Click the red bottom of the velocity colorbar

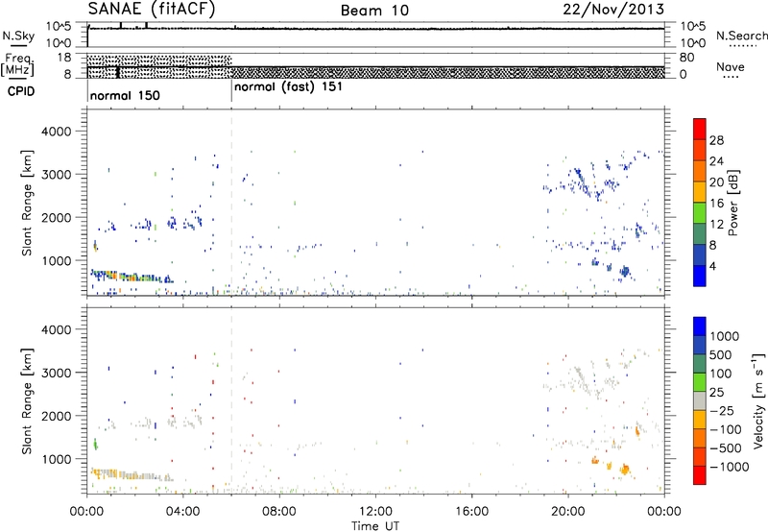pyautogui.click(x=700, y=475)
